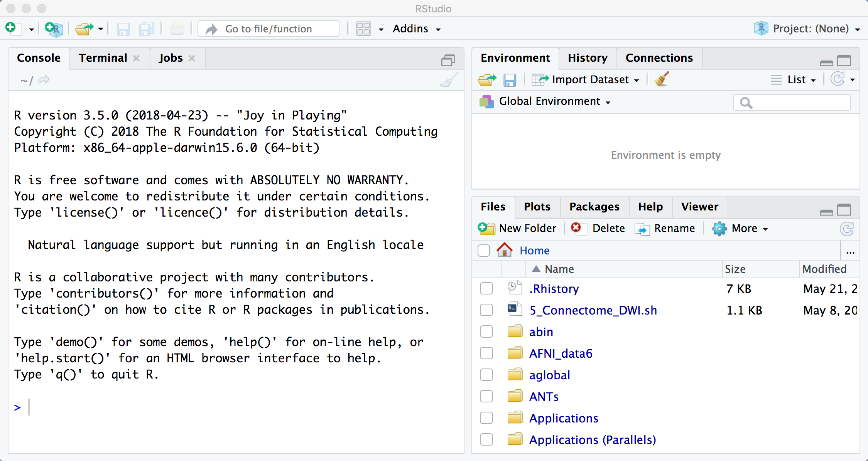Open the List view dropdown
Viewport: 868px width, 461px height.
[794, 80]
